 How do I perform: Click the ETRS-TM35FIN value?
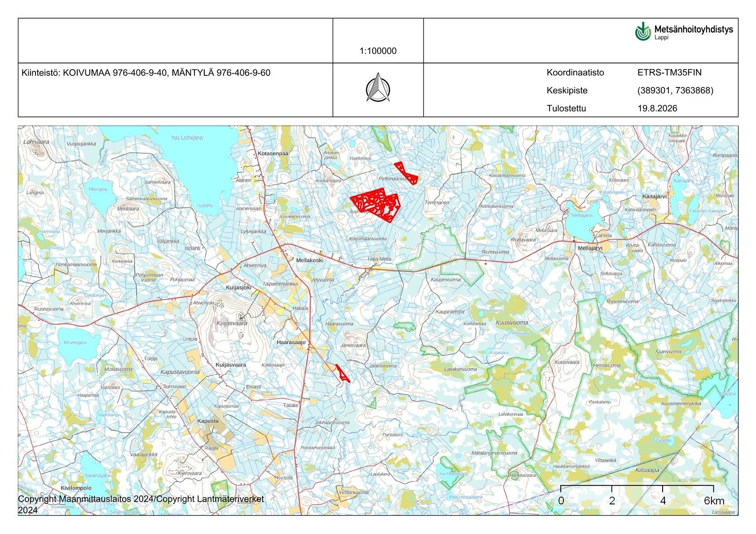(x=669, y=73)
